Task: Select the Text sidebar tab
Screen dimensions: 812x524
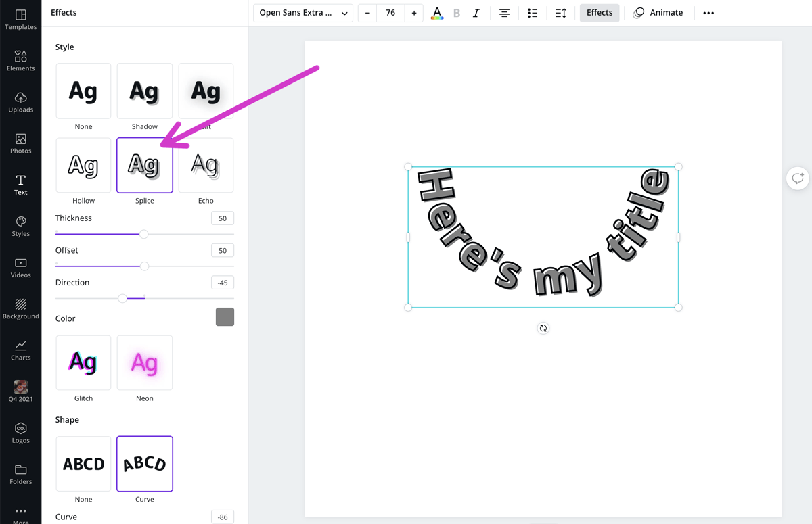Action: coord(20,185)
